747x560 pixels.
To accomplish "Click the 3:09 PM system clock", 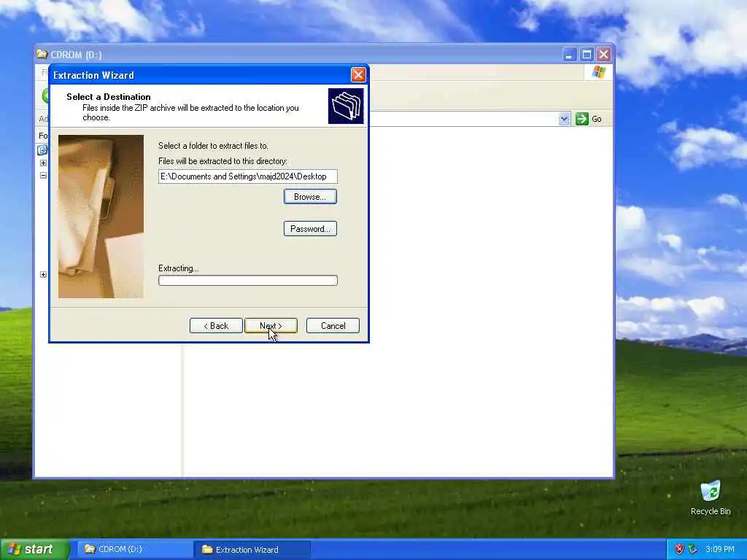I will [720, 549].
